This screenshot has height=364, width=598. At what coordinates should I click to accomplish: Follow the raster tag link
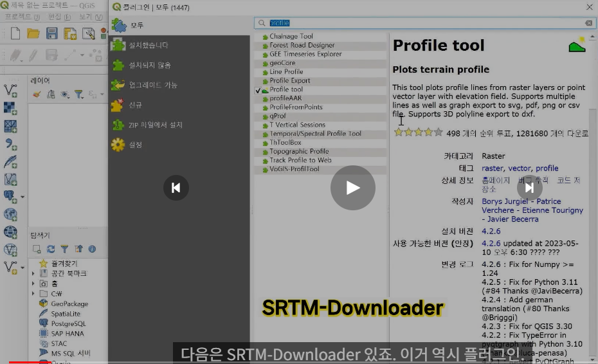(x=493, y=168)
